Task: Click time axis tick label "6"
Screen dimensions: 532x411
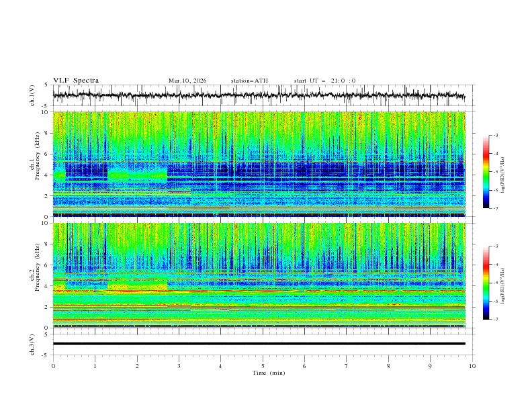Action: [x=304, y=366]
